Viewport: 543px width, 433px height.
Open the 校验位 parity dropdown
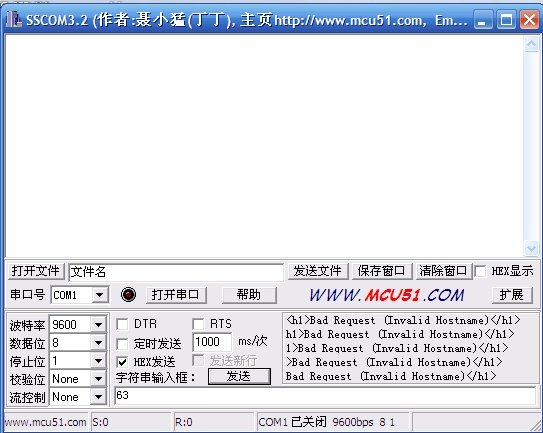pos(98,379)
